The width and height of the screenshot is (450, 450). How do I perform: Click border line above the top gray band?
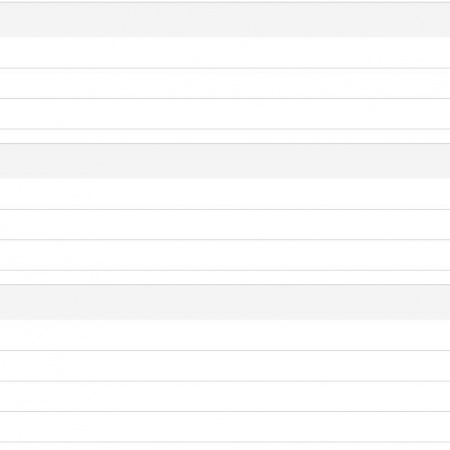(225, 2)
